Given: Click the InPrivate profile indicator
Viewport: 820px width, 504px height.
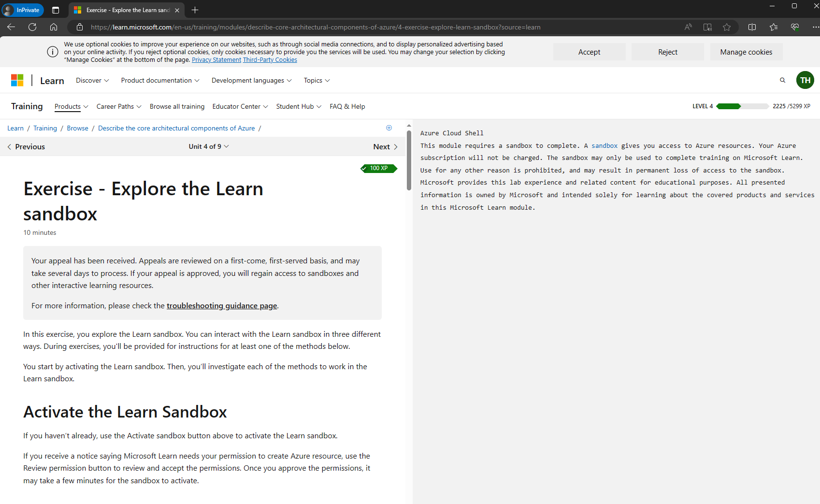Looking at the screenshot, I should [x=23, y=10].
